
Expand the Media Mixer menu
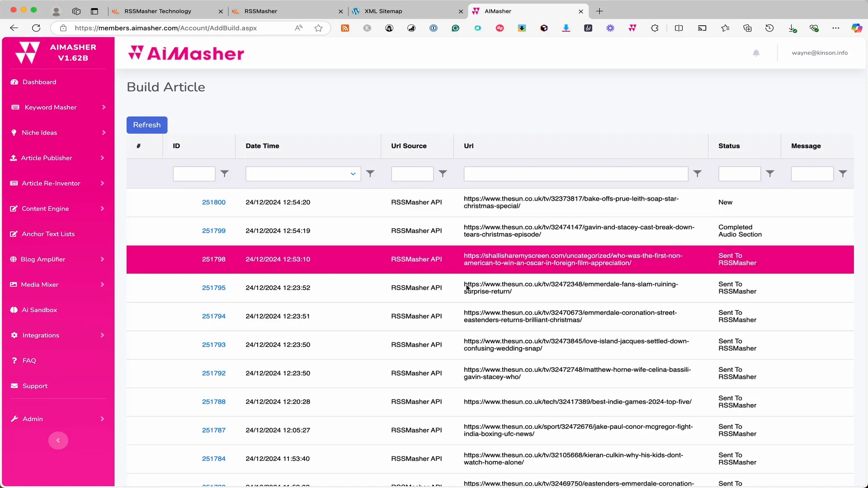[58, 284]
